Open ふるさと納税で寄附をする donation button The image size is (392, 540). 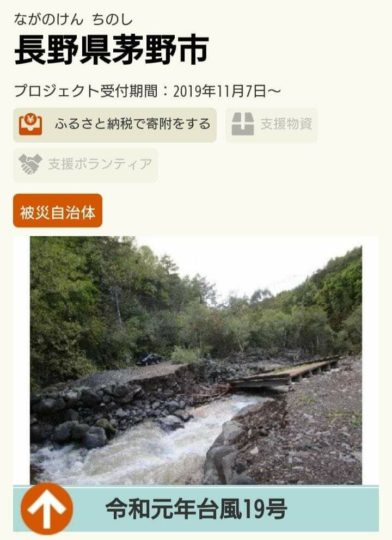[x=115, y=125]
